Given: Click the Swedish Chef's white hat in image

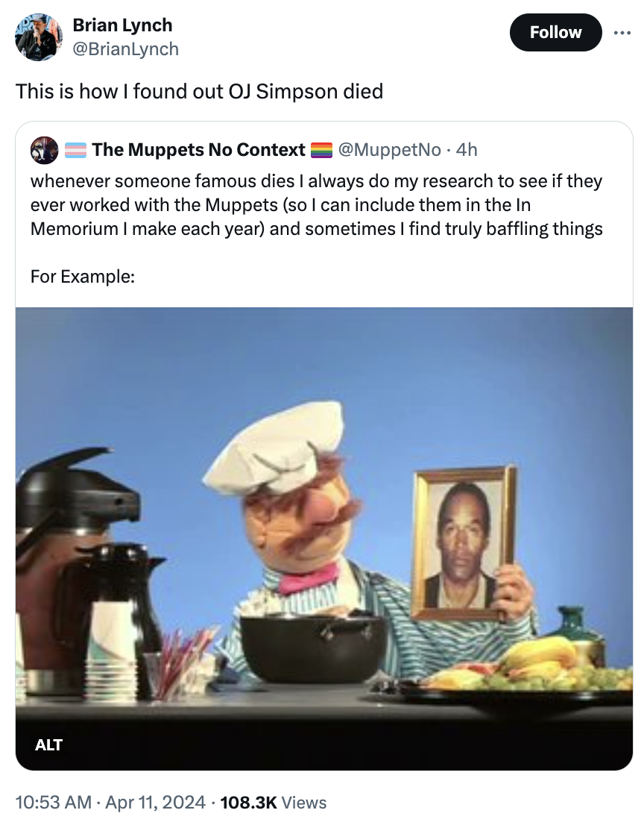Looking at the screenshot, I should point(277,448).
